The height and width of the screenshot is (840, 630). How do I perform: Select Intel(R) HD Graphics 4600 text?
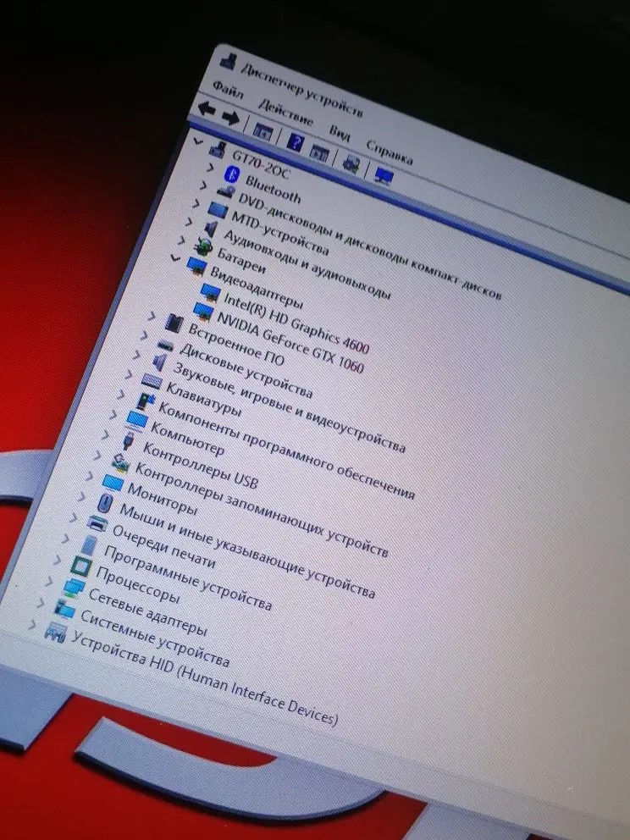pos(296,323)
